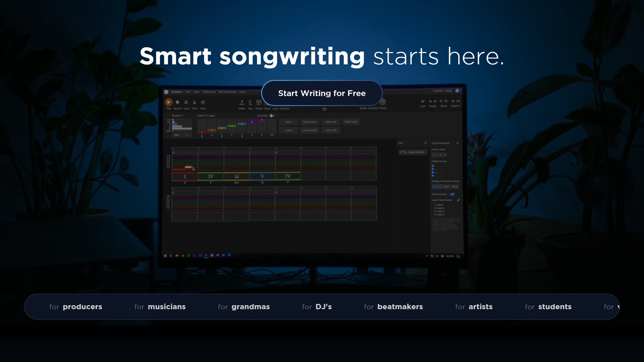Screen dimensions: 644x362
Task: Open the Help dropdown menu
Action: click(x=243, y=92)
